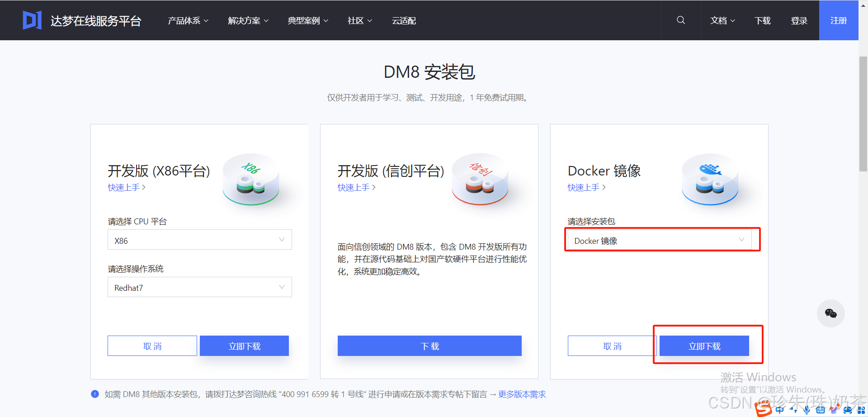Click 取消 in the Docker card

click(612, 346)
